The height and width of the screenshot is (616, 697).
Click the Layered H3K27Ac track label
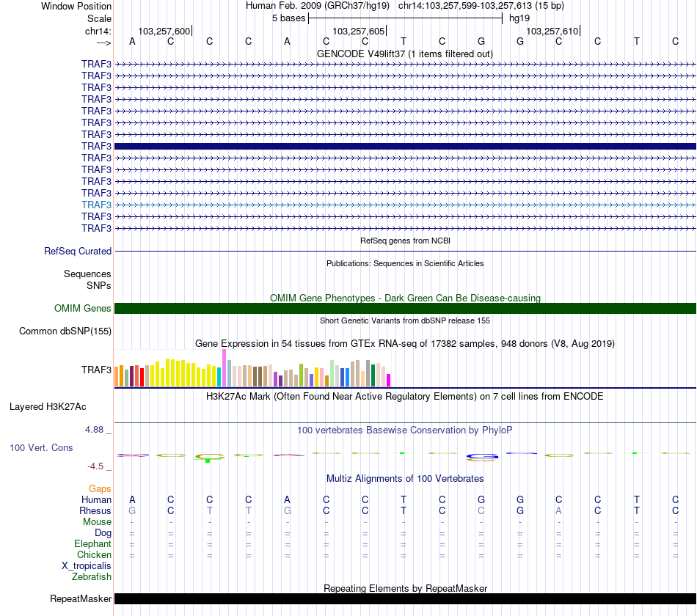point(48,407)
